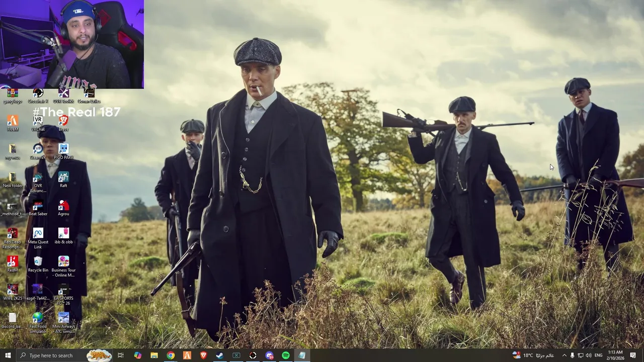Click the microphone tray icon

click(572, 355)
